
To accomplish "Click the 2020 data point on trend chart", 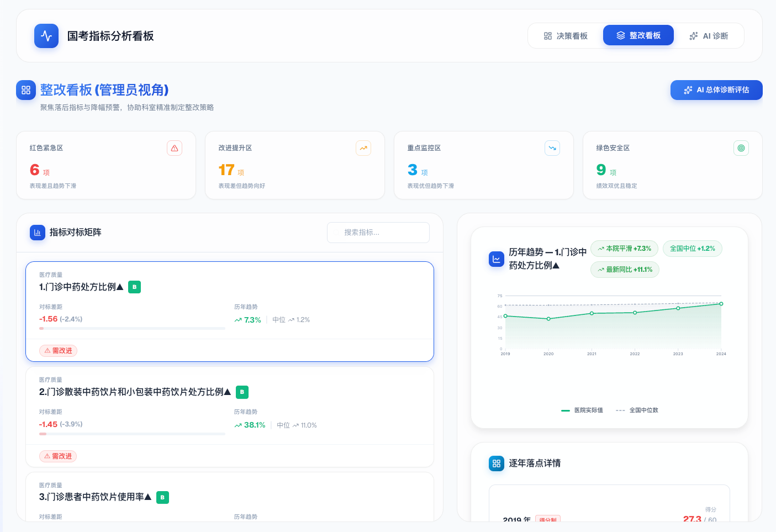I will (548, 319).
